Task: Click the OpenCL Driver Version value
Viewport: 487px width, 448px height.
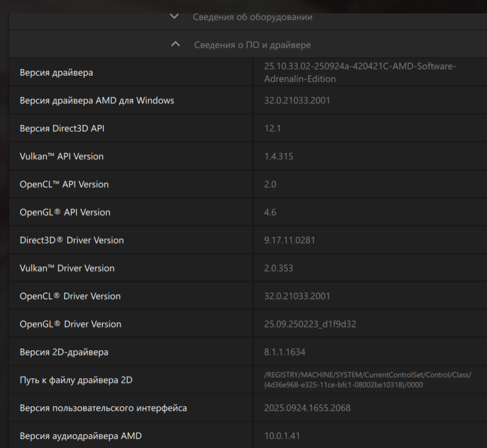Action: (297, 296)
